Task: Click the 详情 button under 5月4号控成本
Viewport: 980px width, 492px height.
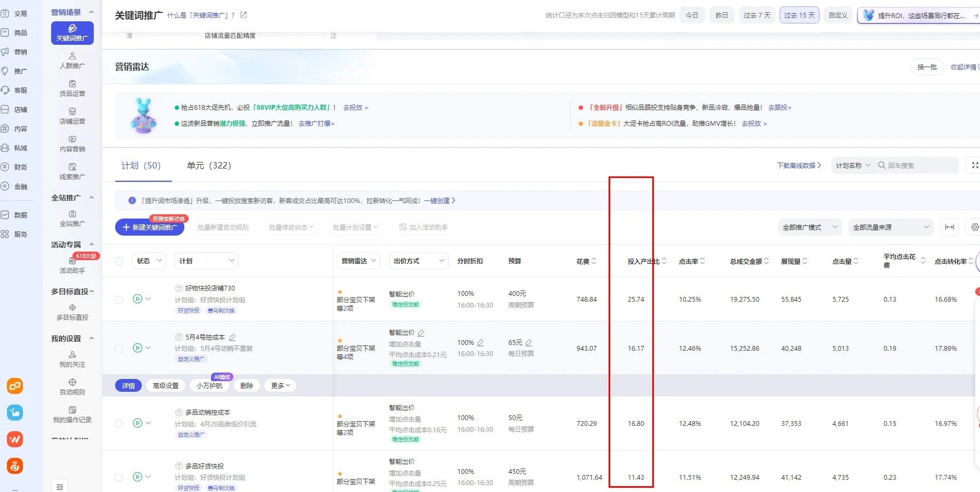Action: (x=128, y=385)
